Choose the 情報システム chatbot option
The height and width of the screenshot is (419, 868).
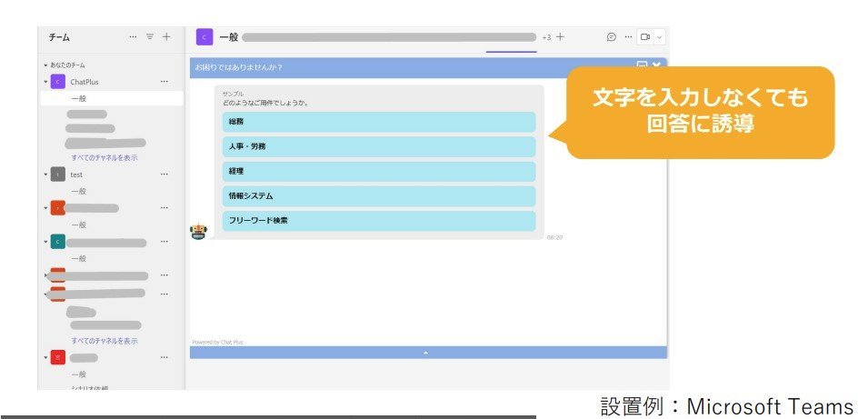379,196
